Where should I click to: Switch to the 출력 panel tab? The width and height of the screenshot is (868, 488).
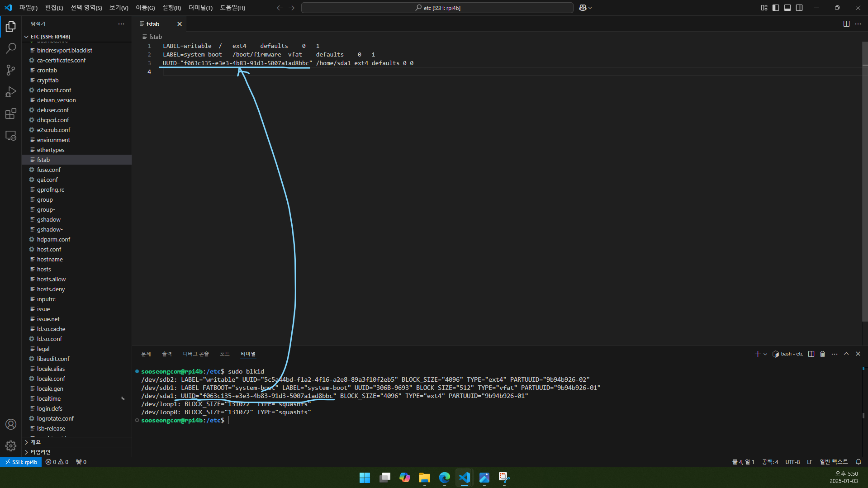(167, 354)
